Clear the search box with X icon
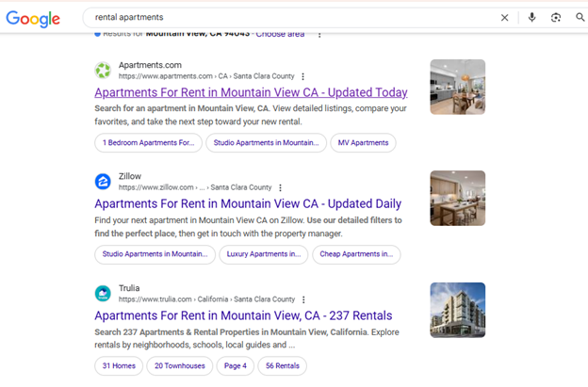This screenshot has height=387, width=588. pos(504,18)
